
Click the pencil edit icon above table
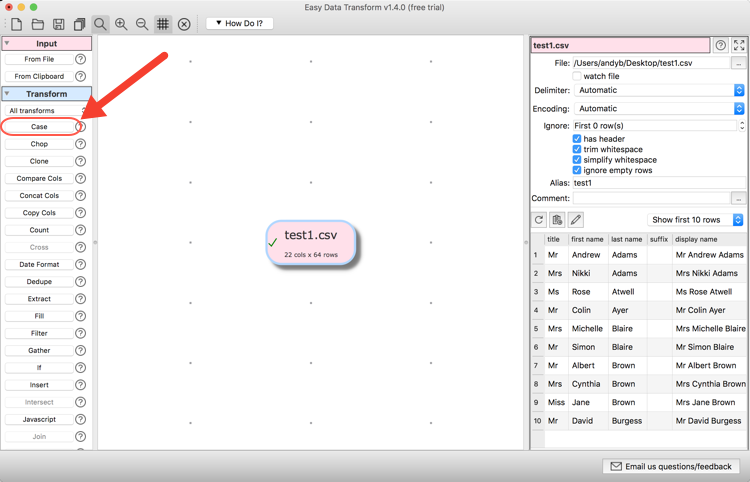tap(576, 220)
